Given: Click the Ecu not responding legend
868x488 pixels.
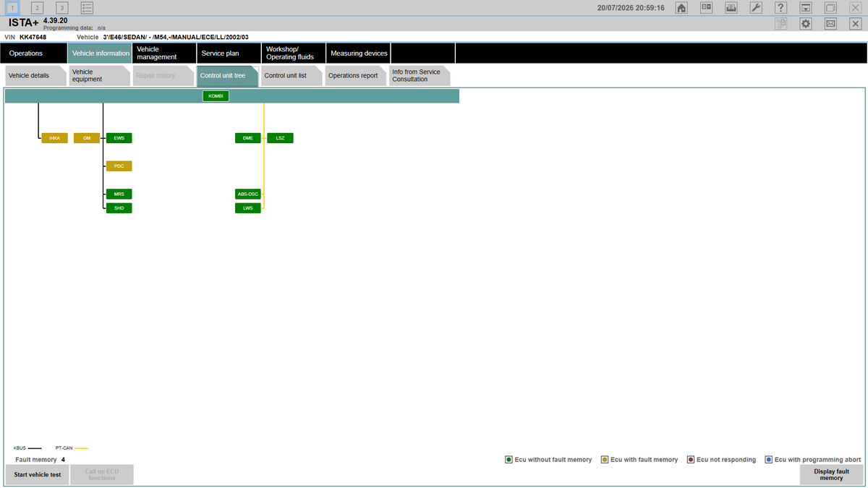Looking at the screenshot, I should pyautogui.click(x=721, y=460).
